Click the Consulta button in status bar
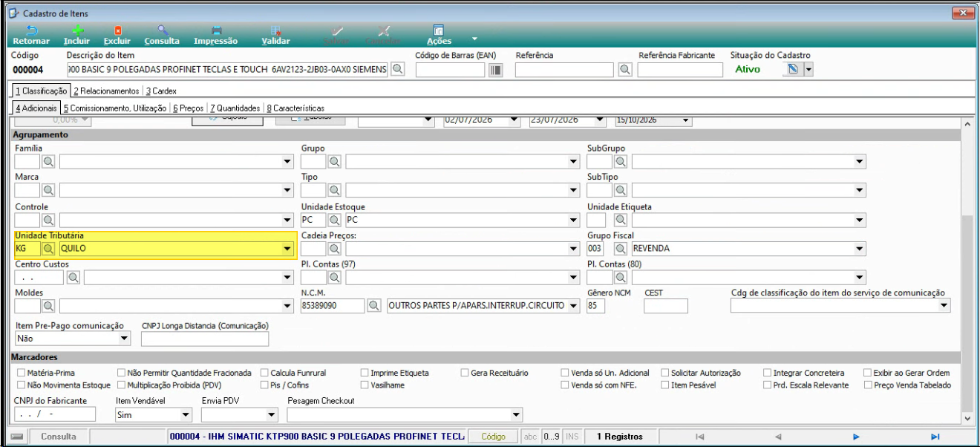The height and width of the screenshot is (447, 980). pyautogui.click(x=59, y=437)
